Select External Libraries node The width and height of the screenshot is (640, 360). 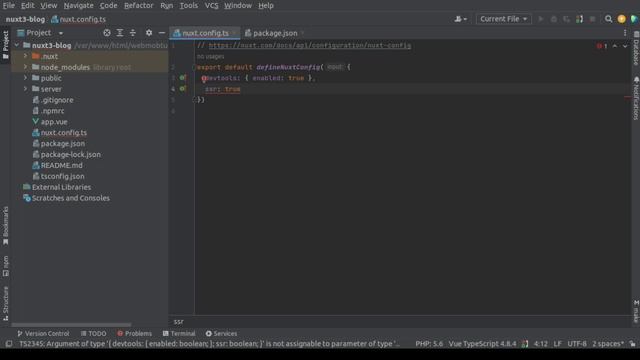click(x=57, y=187)
